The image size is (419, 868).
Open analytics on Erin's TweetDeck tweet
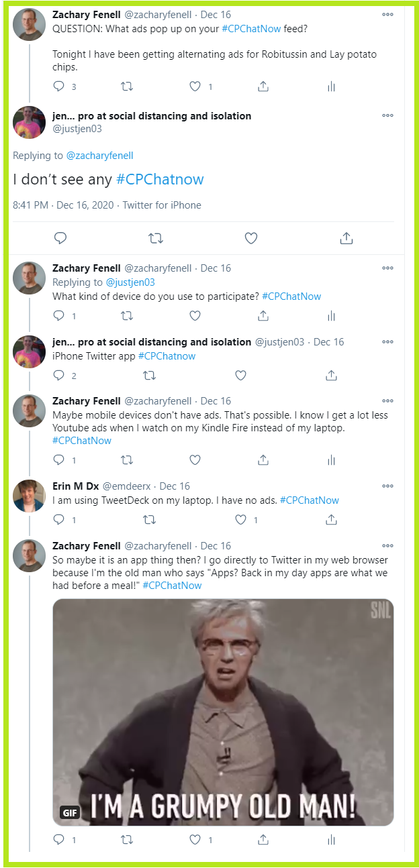(x=331, y=520)
